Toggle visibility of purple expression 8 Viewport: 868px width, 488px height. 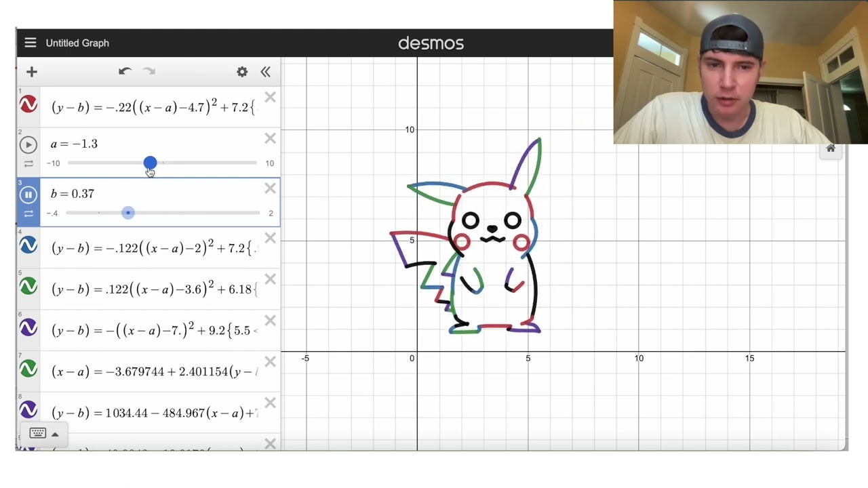(28, 411)
